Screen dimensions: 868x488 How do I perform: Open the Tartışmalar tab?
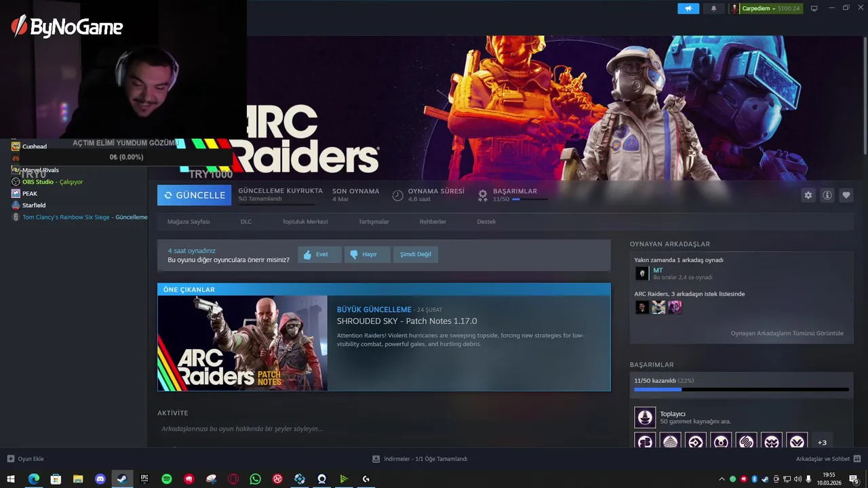point(374,222)
